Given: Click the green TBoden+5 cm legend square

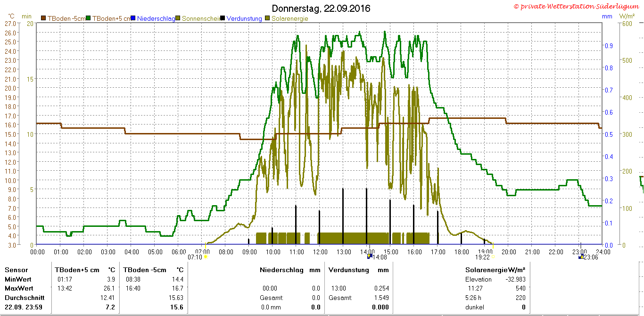Looking at the screenshot, I should pos(88,18).
